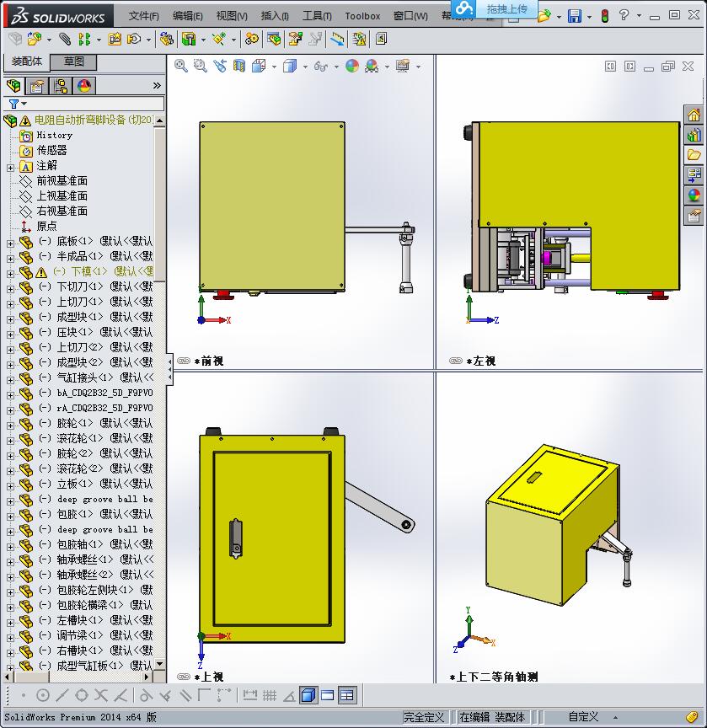
Task: Toggle the four-viewport layout button
Action: (347, 695)
